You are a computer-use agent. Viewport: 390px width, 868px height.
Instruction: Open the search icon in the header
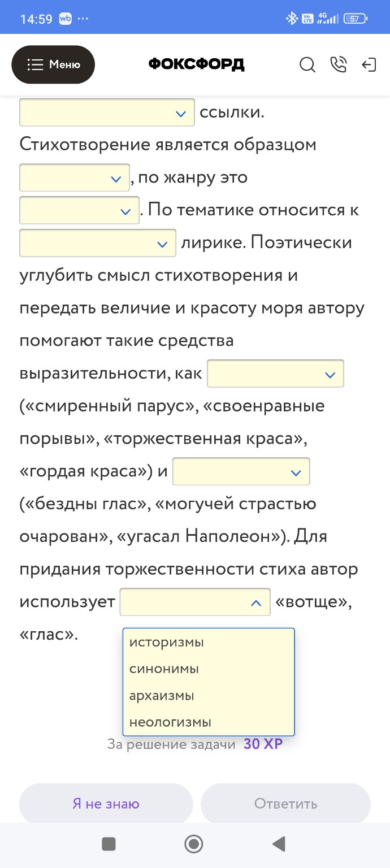point(307,65)
